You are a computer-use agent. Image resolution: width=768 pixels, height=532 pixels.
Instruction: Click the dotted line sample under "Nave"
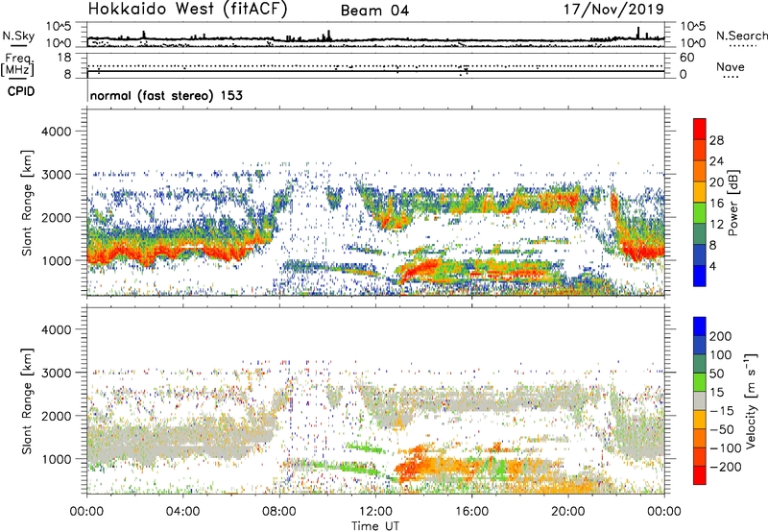731,77
